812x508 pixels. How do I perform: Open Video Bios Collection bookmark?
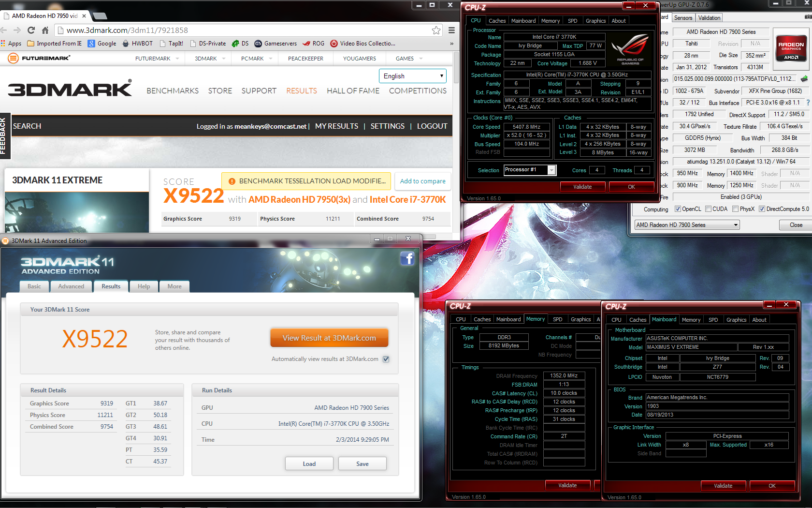pos(362,44)
